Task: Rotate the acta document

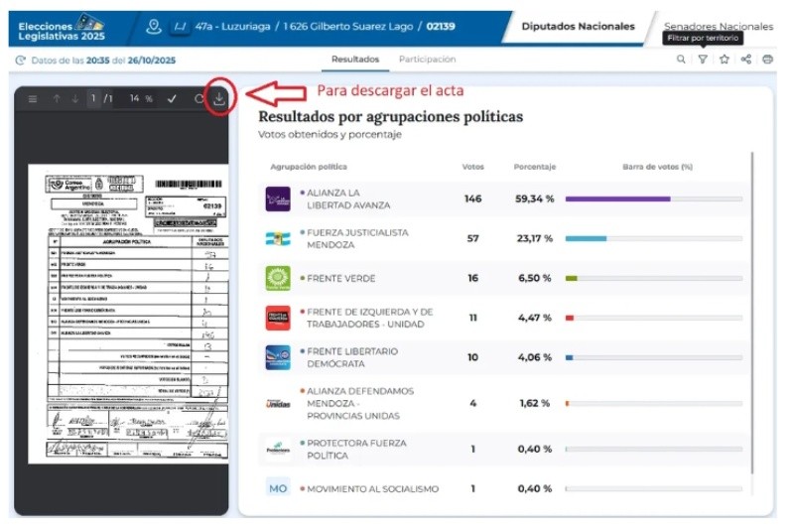Action: click(198, 99)
